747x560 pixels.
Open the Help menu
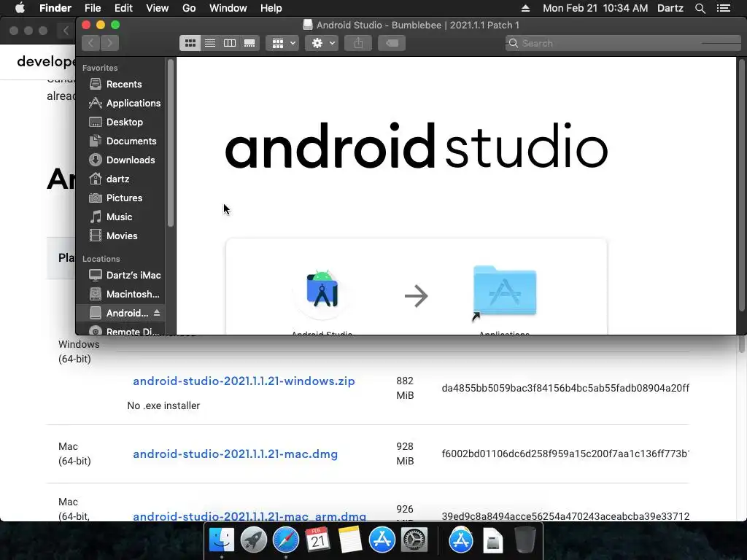[271, 8]
